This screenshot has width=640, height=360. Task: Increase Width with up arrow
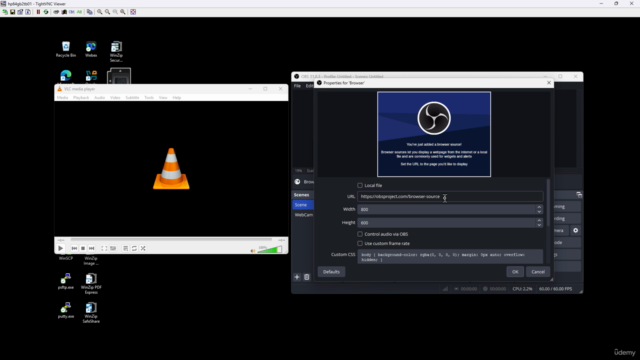point(539,207)
